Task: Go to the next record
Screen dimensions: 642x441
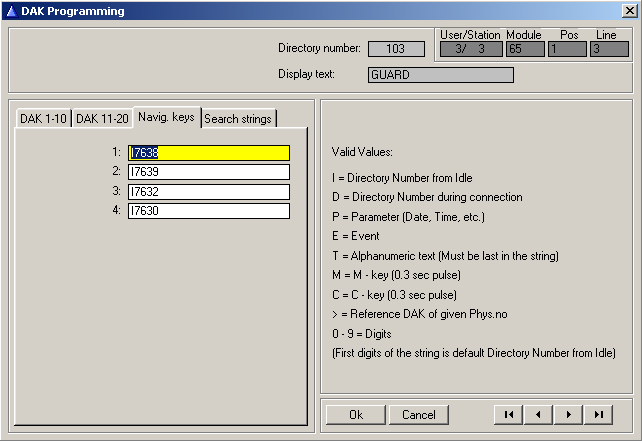Action: 569,415
